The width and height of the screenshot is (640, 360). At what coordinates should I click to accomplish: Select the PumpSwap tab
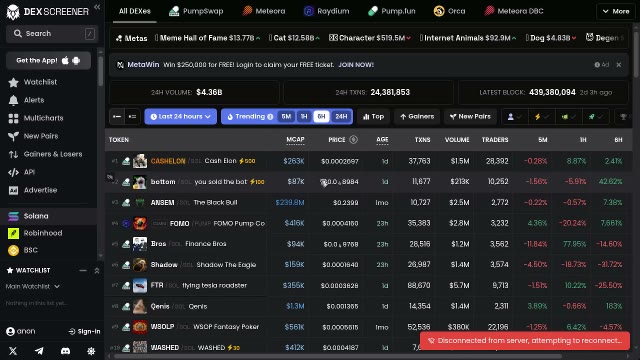click(x=196, y=11)
